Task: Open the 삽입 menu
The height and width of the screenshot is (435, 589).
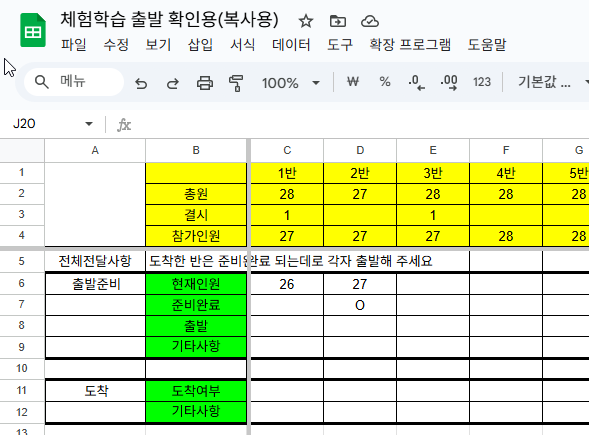Action: pos(200,45)
